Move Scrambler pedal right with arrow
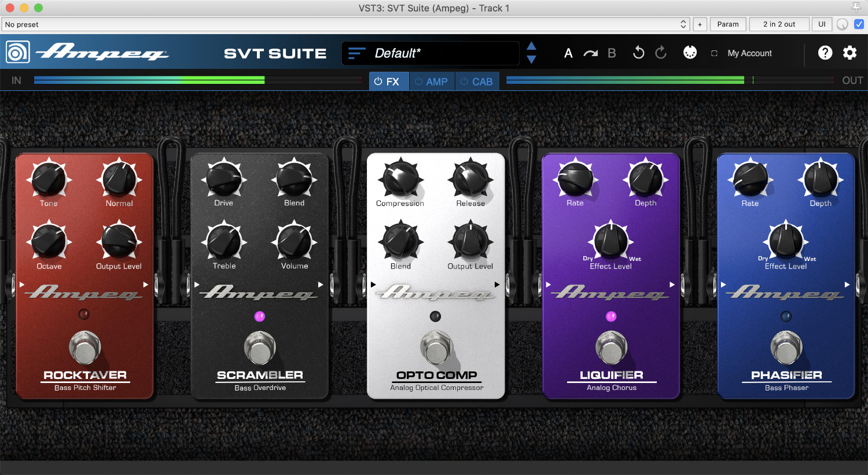Image resolution: width=868 pixels, height=475 pixels. (x=321, y=284)
